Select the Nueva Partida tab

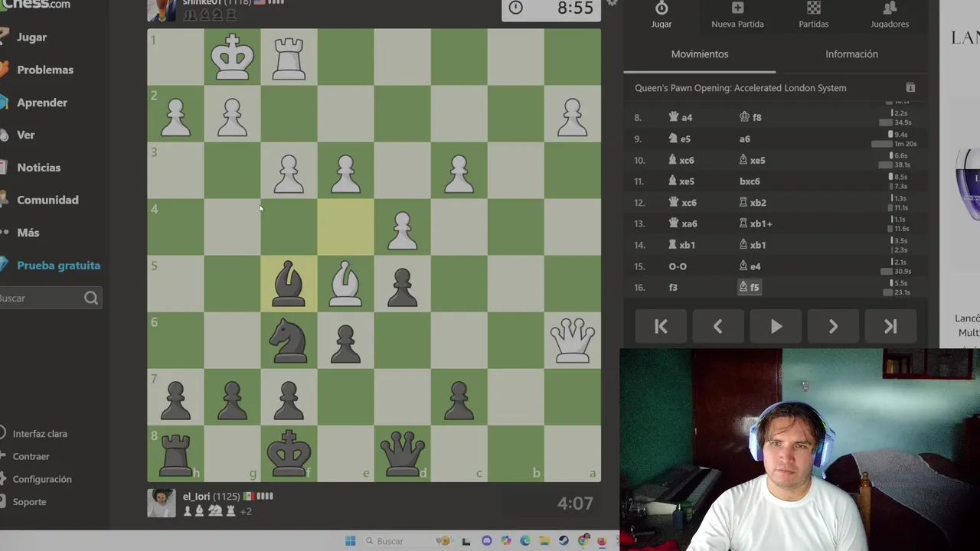pos(737,15)
